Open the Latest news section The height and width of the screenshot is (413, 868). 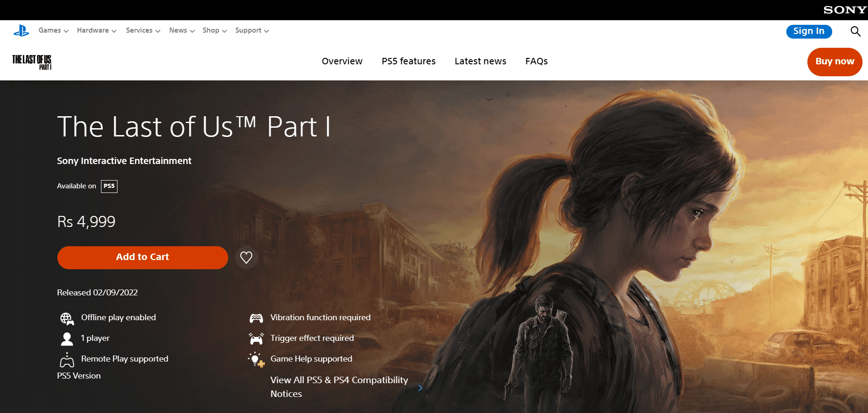pyautogui.click(x=481, y=61)
